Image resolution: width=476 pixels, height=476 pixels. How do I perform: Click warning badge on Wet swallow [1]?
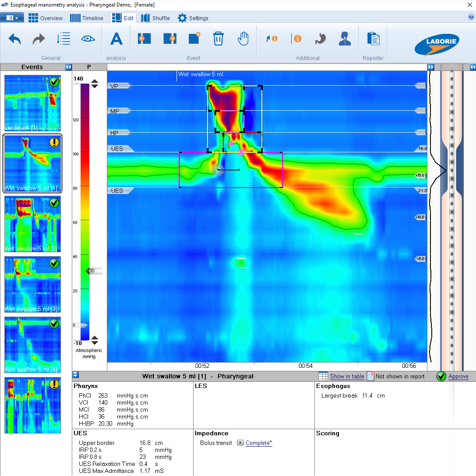(54, 142)
